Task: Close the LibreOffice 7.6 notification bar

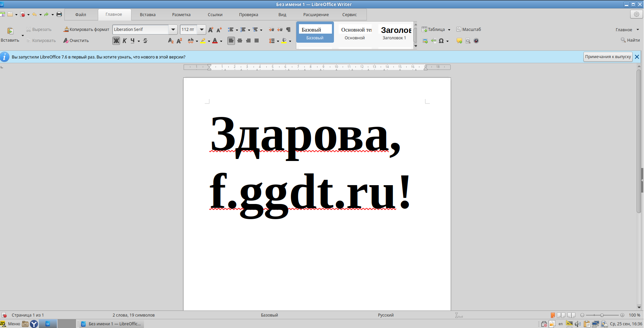Action: (x=637, y=57)
